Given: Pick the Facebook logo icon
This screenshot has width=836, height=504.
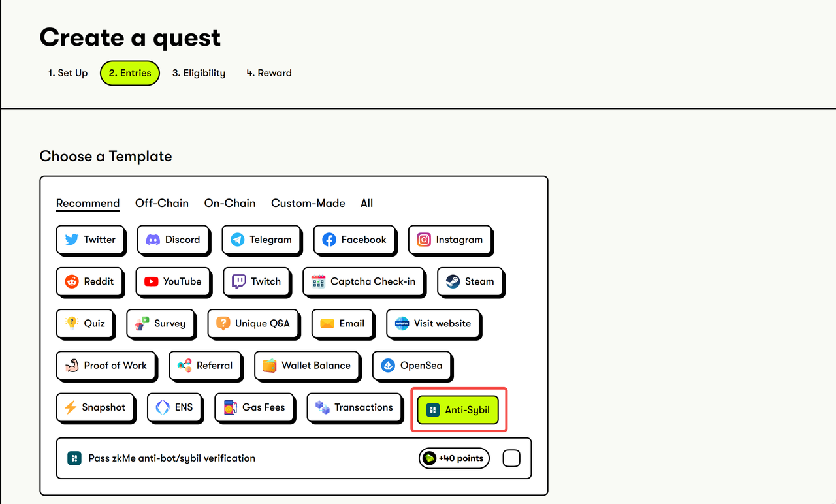Looking at the screenshot, I should [329, 240].
